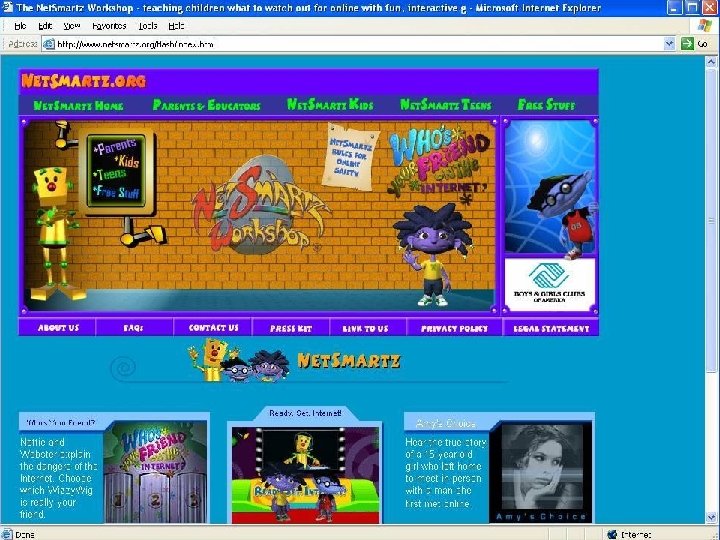Open the Parents & Educators section
Image resolution: width=720 pixels, height=540 pixels.
click(x=207, y=106)
